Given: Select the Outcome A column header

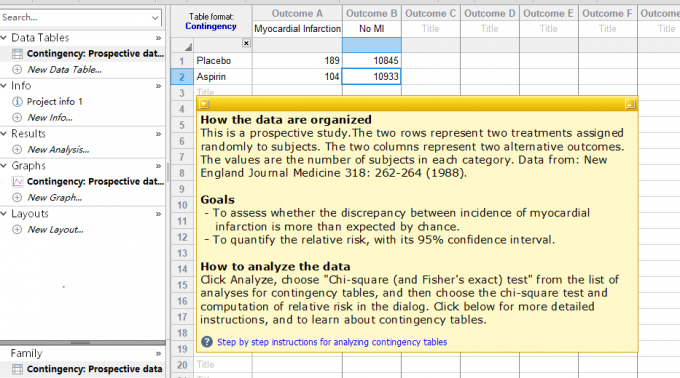Looking at the screenshot, I should [297, 13].
